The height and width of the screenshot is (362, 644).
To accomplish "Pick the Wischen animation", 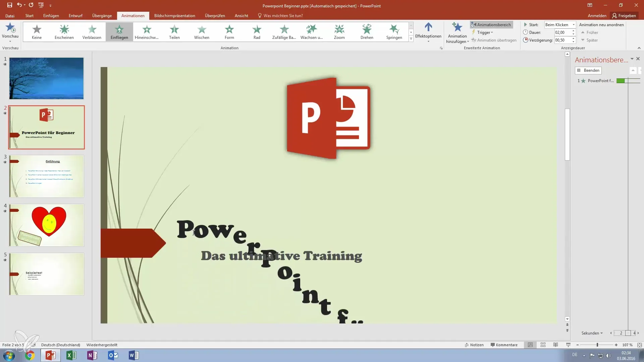I will [202, 32].
